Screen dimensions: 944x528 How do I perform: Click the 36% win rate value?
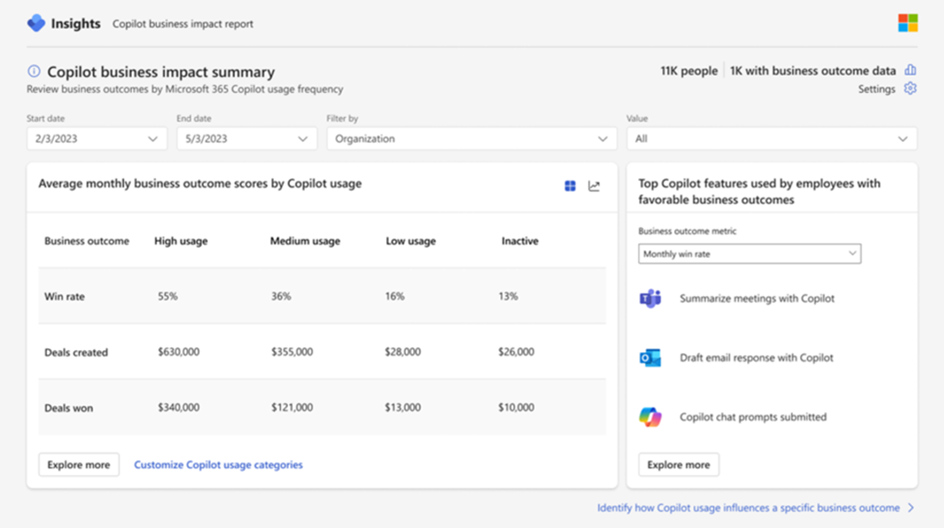point(281,296)
